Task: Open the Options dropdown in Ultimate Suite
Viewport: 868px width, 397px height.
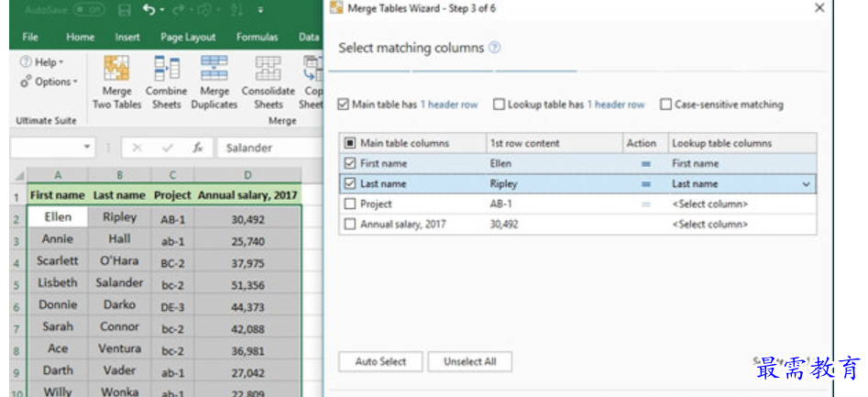Action: click(x=49, y=82)
